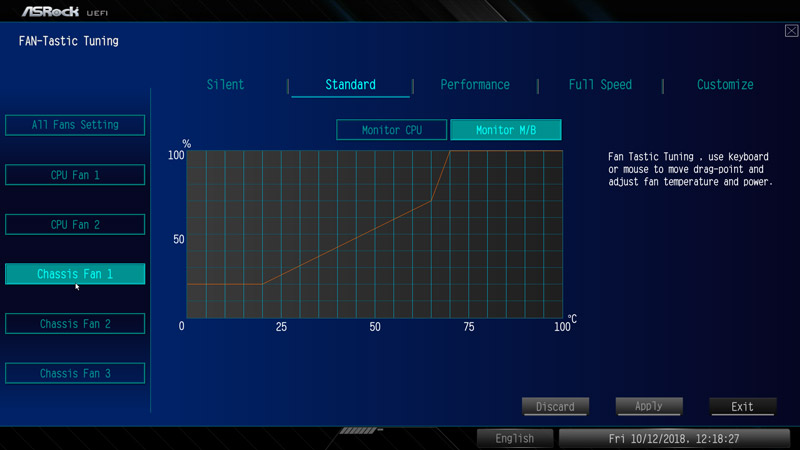Open the Performance fan mode tab
This screenshot has width=800, height=450.
pos(475,85)
